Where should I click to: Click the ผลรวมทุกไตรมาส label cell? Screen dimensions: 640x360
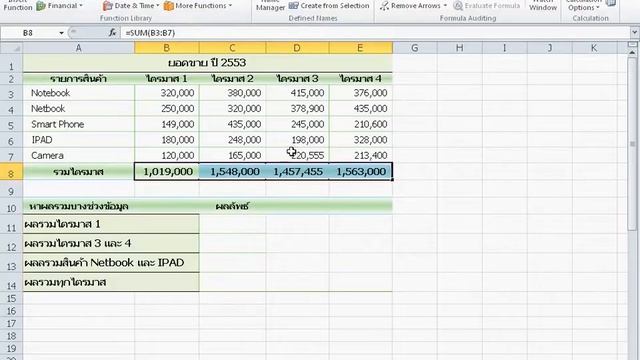(111, 282)
